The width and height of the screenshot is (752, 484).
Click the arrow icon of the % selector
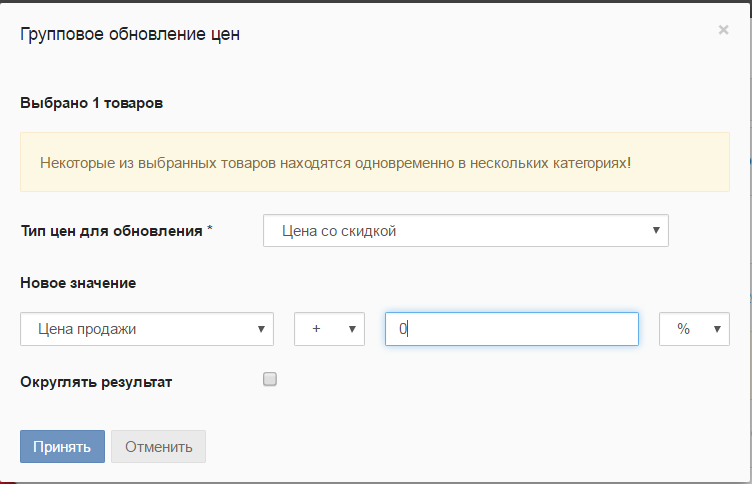(717, 329)
